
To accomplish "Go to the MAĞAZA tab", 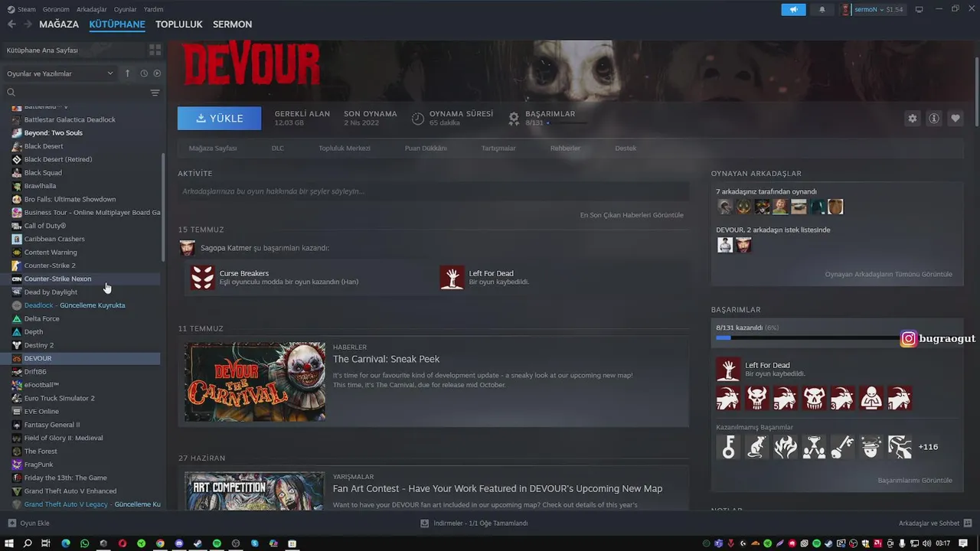I will coord(59,24).
